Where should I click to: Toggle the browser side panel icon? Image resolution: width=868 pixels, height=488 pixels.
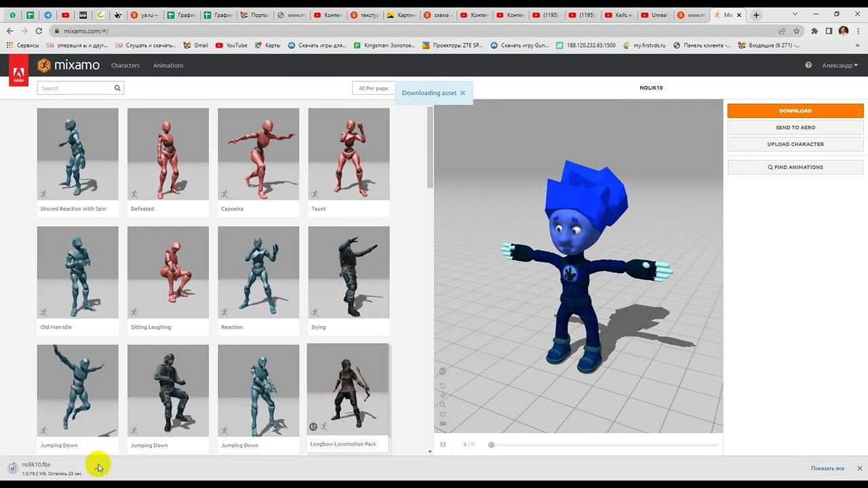click(829, 30)
